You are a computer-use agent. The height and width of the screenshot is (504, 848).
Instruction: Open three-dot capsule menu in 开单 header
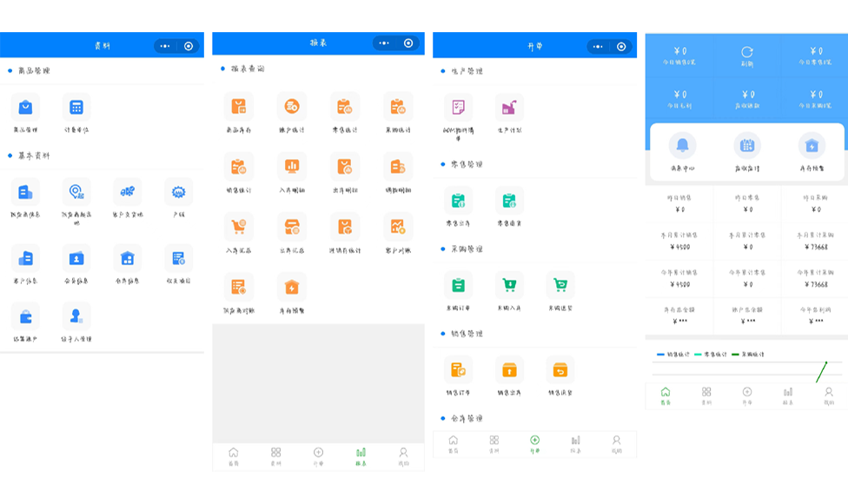(x=598, y=47)
